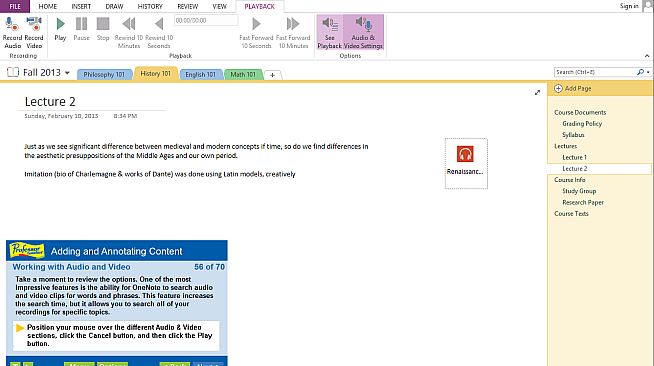Open the Philosophy 101 section tab

(104, 74)
